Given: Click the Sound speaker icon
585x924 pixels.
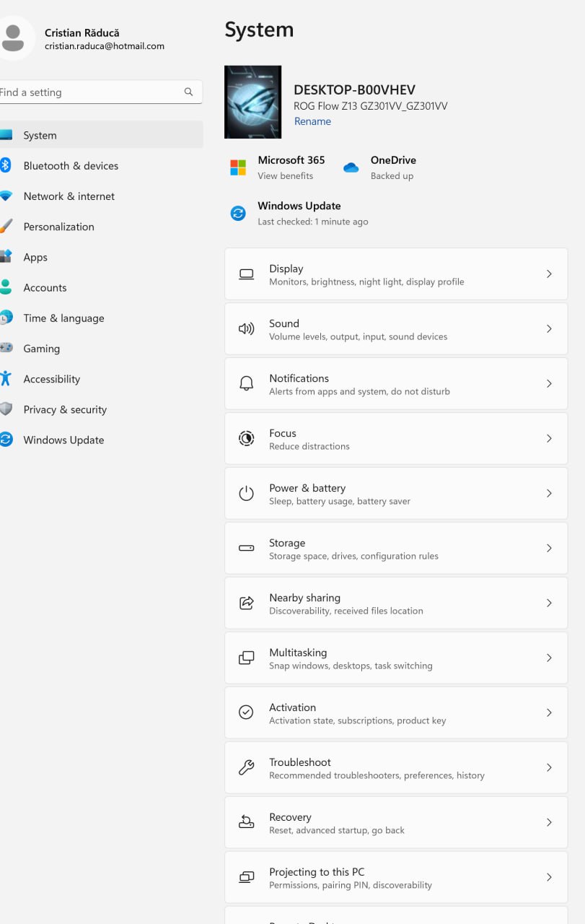Looking at the screenshot, I should (x=246, y=329).
